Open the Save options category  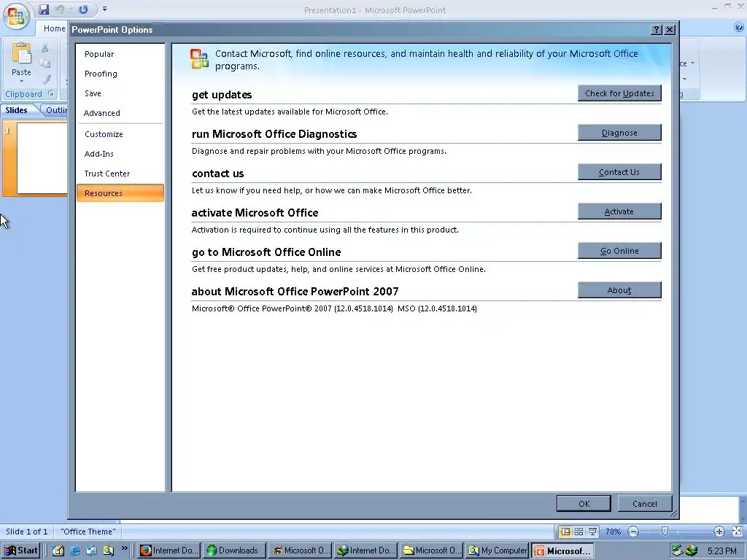[x=120, y=93]
